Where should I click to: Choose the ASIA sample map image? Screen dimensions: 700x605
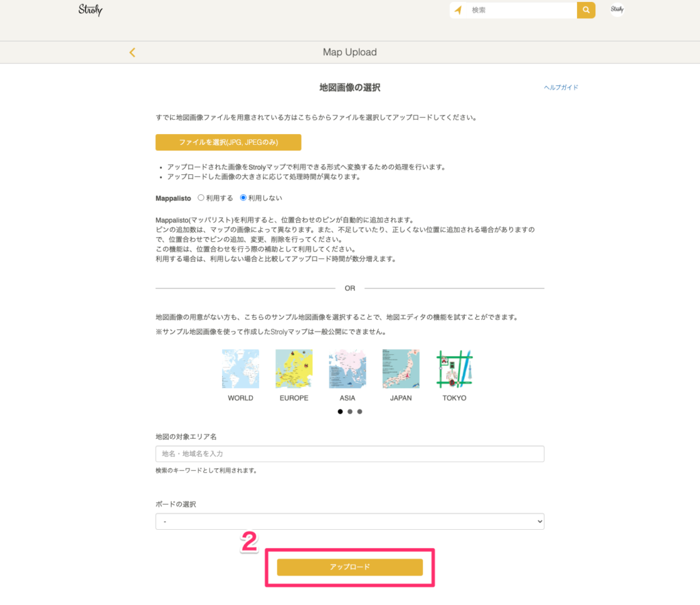point(347,369)
